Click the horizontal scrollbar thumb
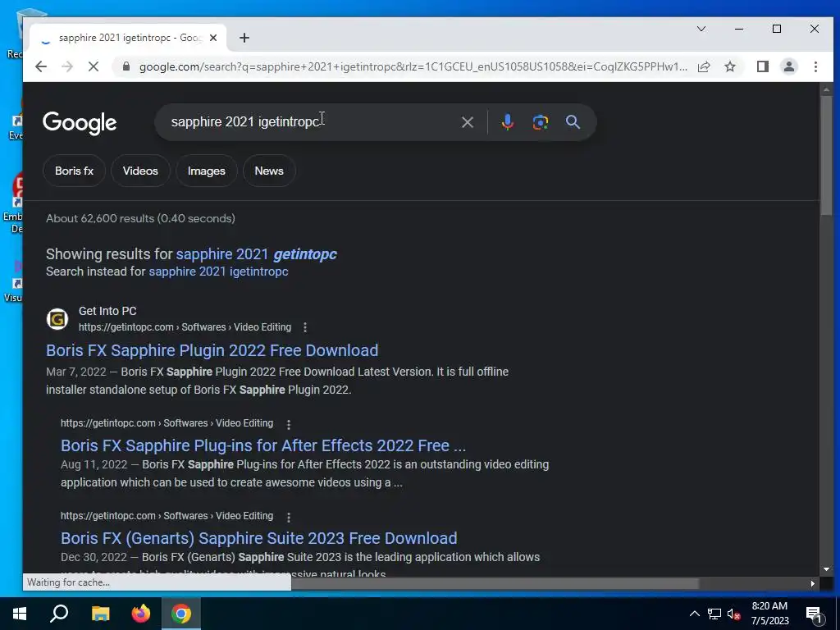 (x=495, y=583)
